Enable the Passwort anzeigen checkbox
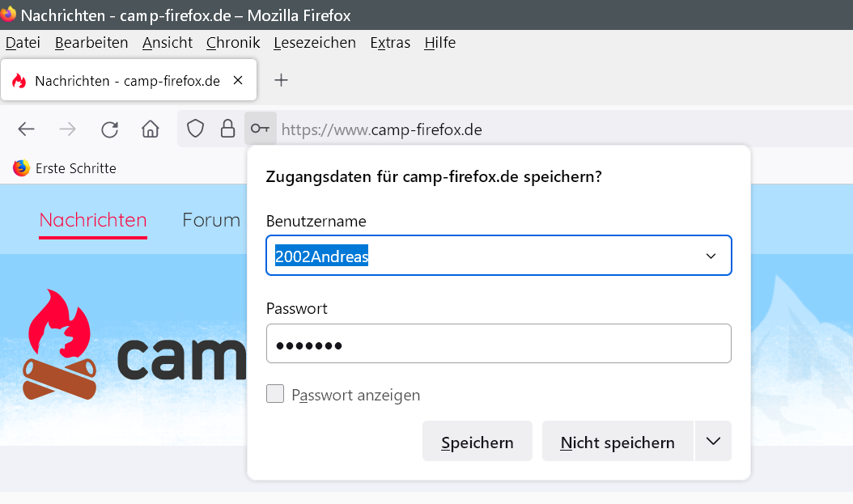Image resolution: width=853 pixels, height=504 pixels. click(x=275, y=395)
